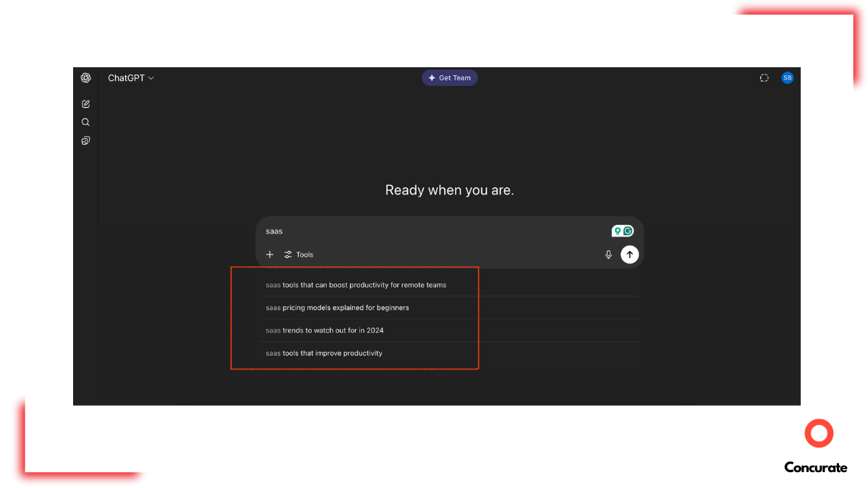Click the Grammarly extension icon
The width and height of the screenshot is (868, 488).
(628, 231)
